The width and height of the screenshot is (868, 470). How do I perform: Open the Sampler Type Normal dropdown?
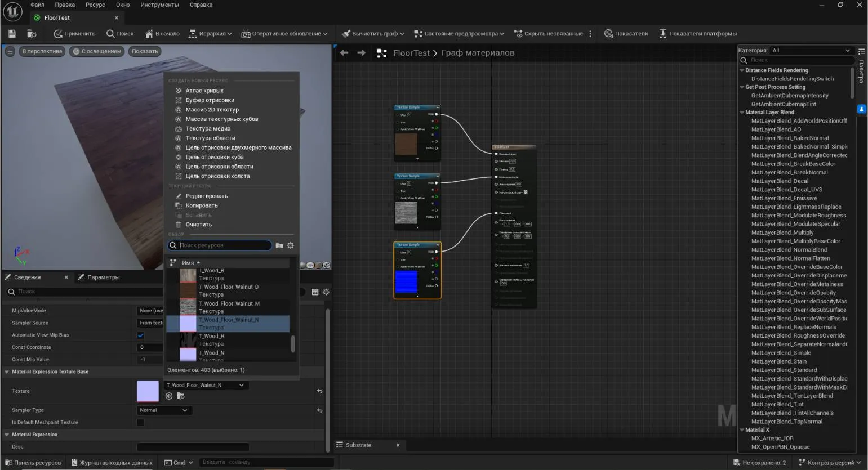(164, 410)
